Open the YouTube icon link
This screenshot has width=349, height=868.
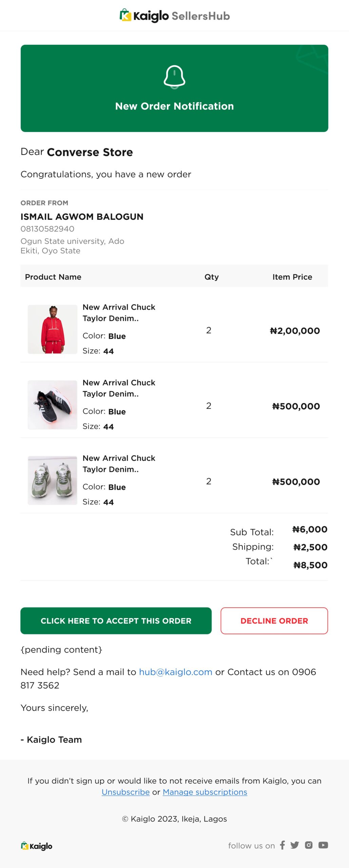click(323, 845)
